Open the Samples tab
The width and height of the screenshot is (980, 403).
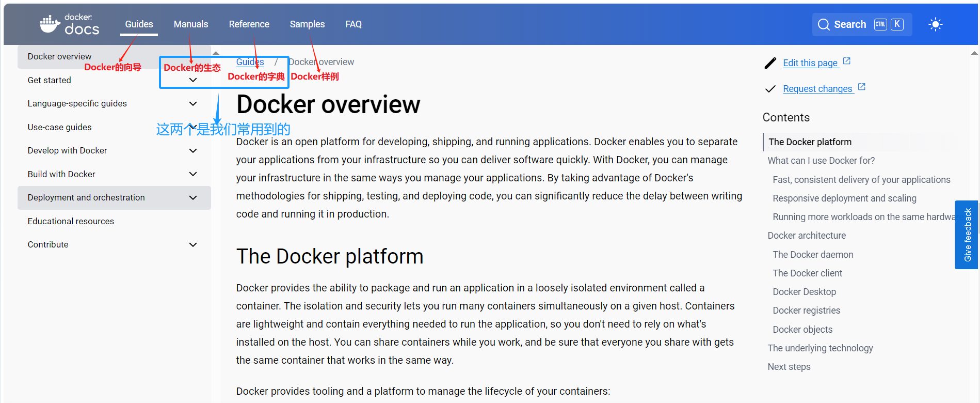307,24
